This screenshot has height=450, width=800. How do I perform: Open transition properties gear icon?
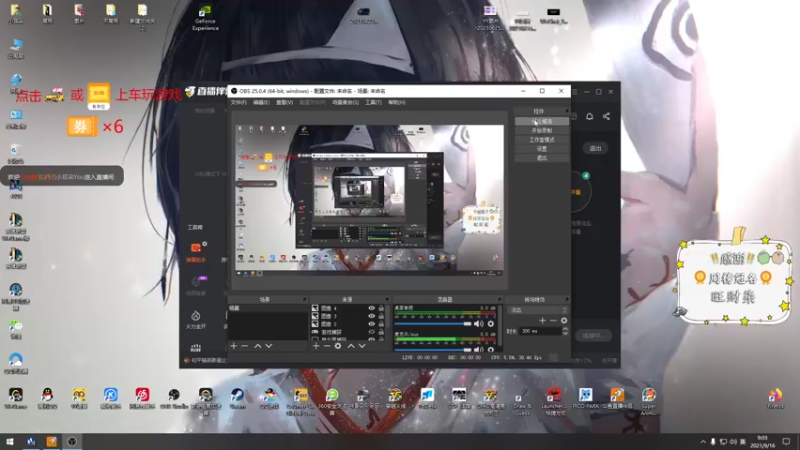(x=564, y=320)
